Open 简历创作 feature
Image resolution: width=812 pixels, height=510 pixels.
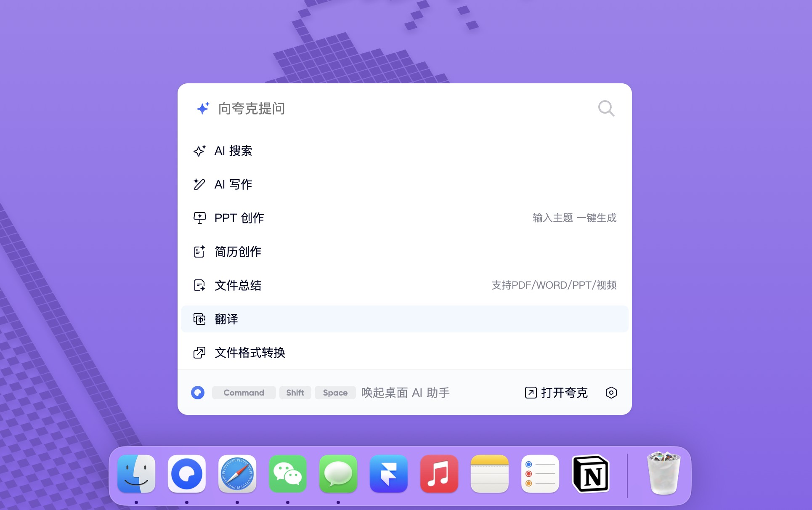[237, 252]
